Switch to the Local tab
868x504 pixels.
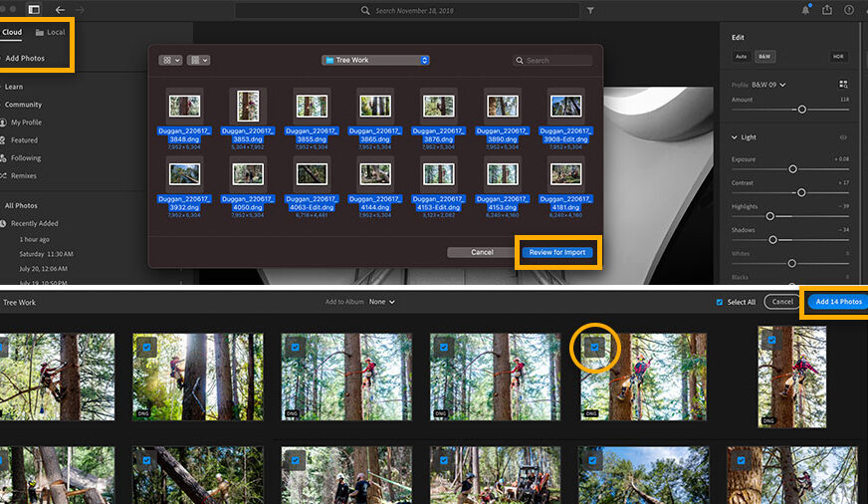pyautogui.click(x=50, y=32)
